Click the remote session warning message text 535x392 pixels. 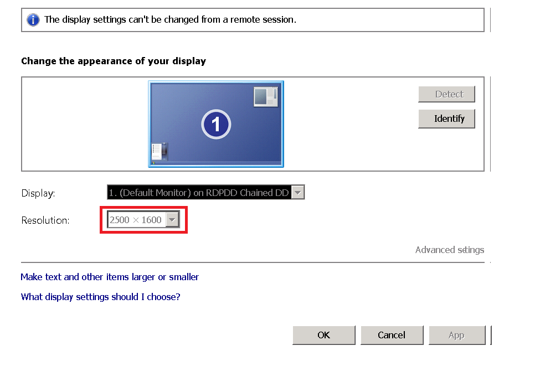point(170,19)
